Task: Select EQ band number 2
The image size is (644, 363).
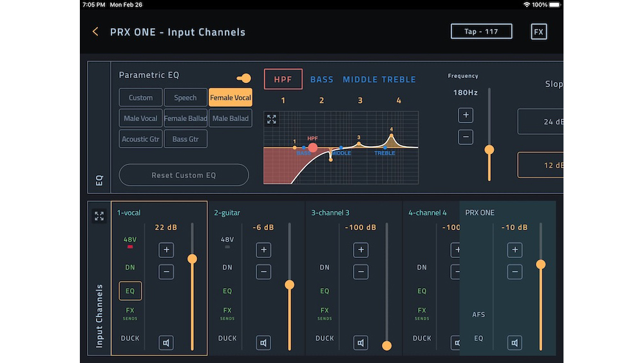Action: pos(321,101)
